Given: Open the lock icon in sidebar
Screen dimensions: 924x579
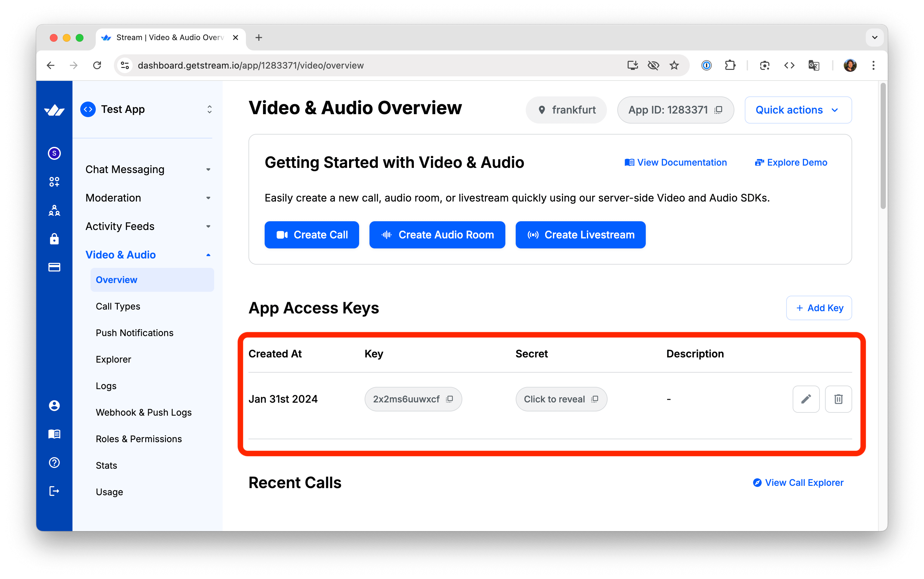Looking at the screenshot, I should 54,239.
